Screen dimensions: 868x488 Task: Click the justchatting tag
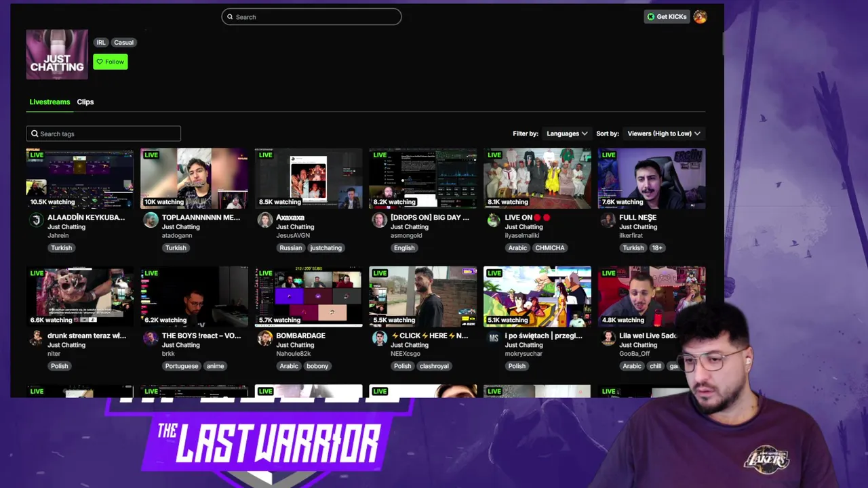[326, 248]
